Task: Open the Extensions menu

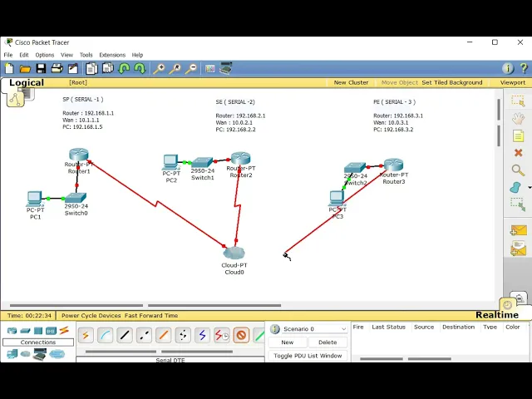Action: [x=112, y=55]
